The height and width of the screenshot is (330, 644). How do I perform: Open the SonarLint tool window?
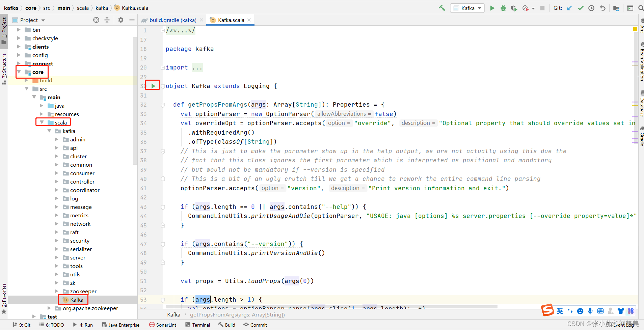tap(163, 325)
